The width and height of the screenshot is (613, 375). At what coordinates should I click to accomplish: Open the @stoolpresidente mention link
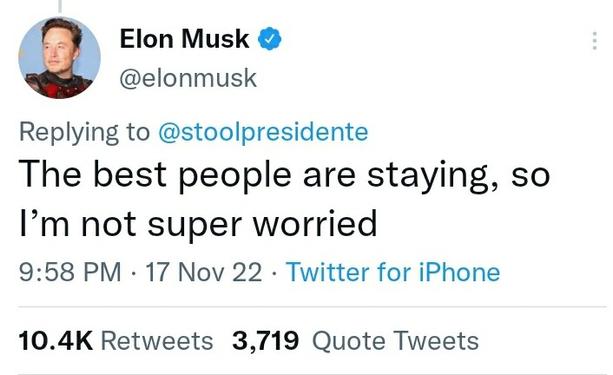[x=263, y=132]
